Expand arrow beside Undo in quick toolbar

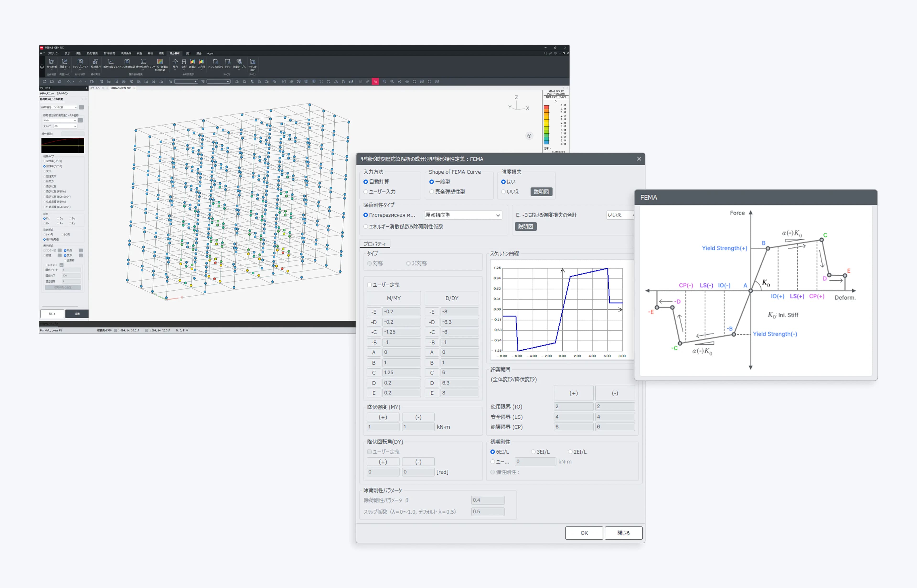(74, 81)
